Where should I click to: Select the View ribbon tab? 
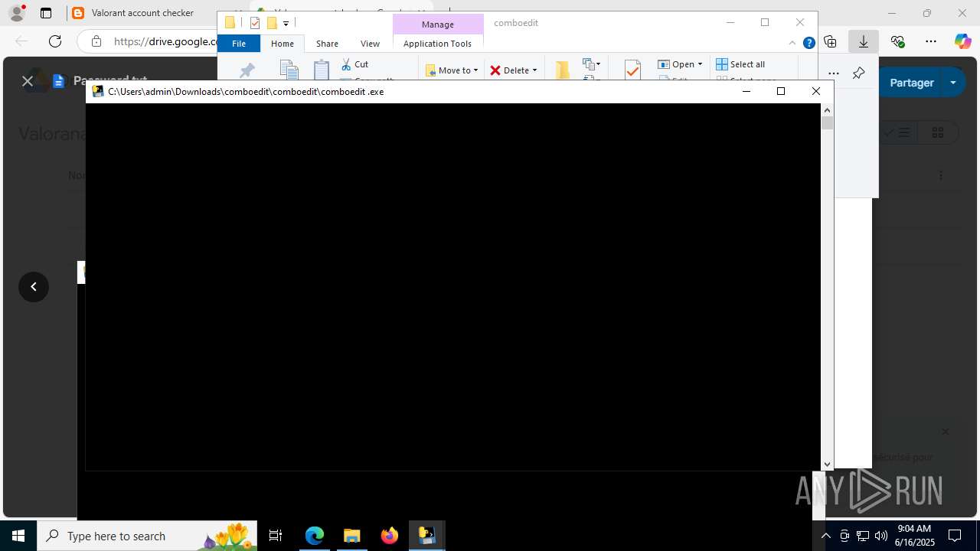pyautogui.click(x=370, y=44)
